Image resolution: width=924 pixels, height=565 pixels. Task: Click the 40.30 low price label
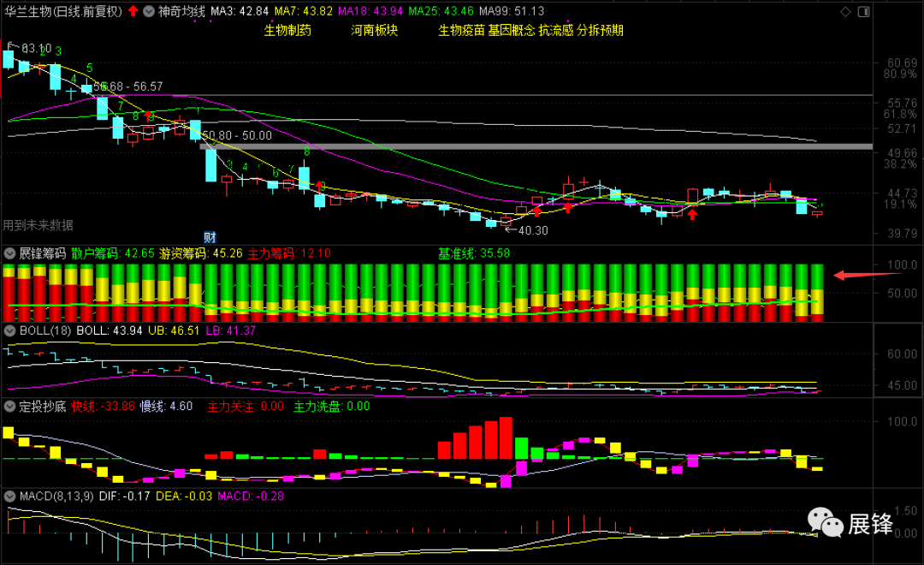[533, 230]
